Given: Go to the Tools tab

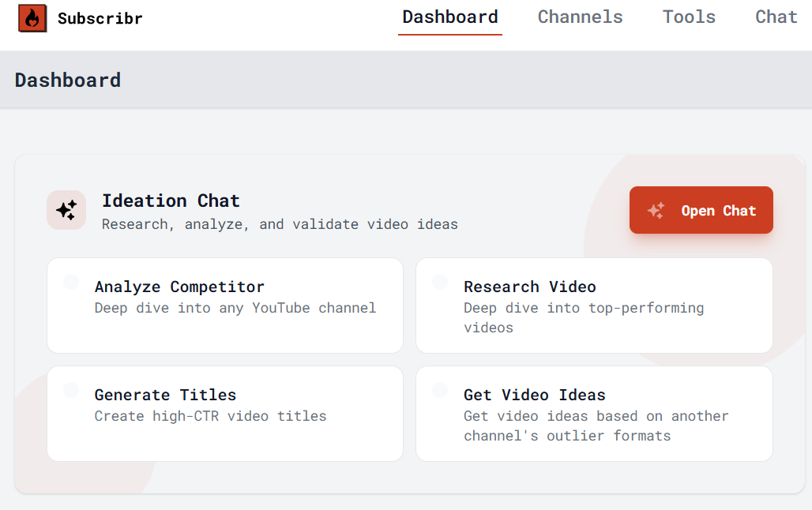Looking at the screenshot, I should click(x=689, y=17).
